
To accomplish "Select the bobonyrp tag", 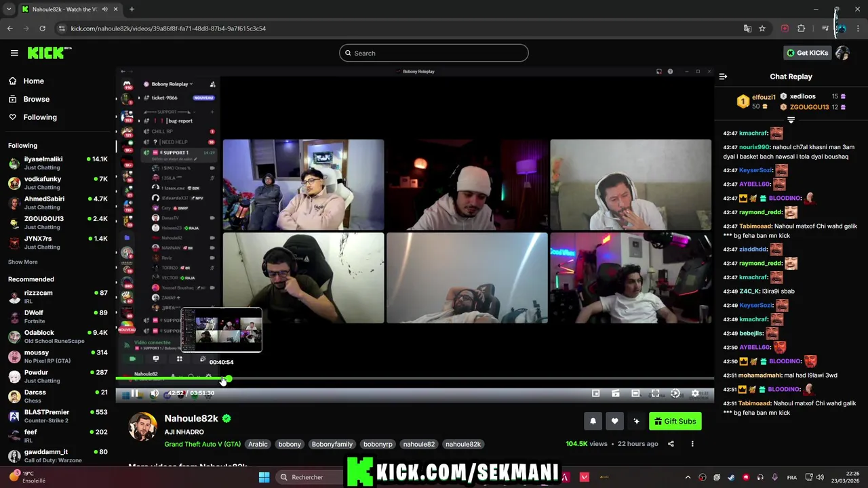I will tap(378, 444).
